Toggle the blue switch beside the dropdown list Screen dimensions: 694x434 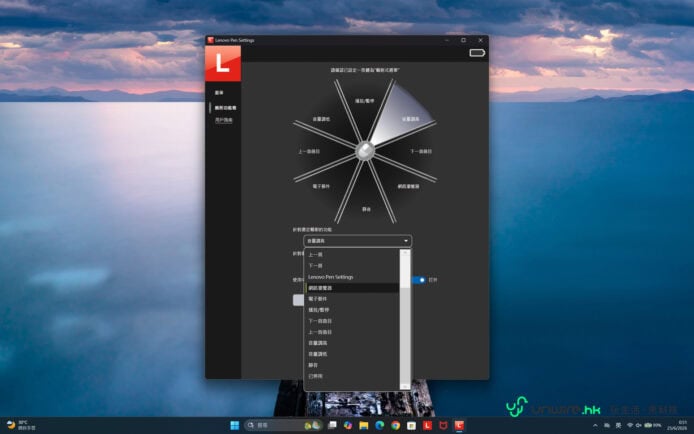[419, 280]
